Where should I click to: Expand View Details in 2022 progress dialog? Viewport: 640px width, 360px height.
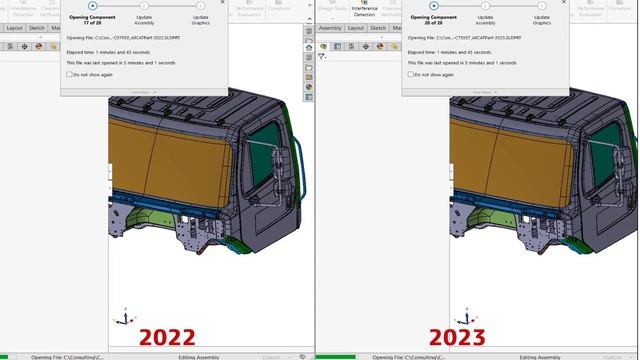click(144, 93)
